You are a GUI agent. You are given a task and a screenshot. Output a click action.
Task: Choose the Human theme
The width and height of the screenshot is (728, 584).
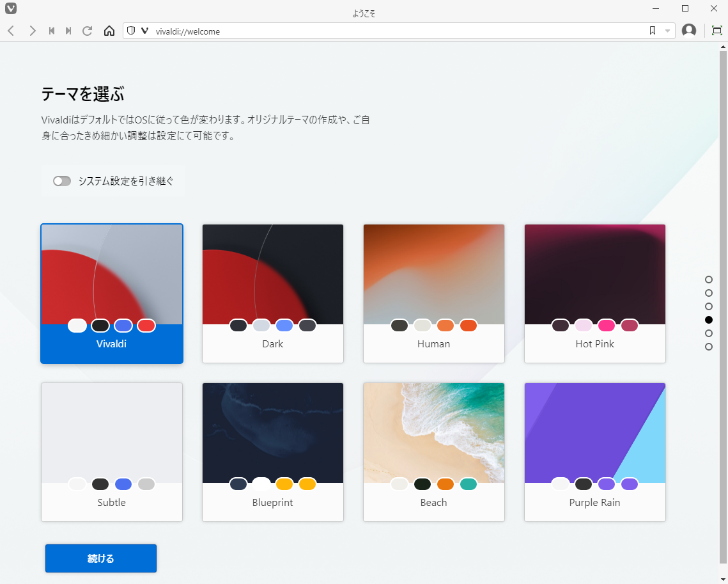click(433, 294)
